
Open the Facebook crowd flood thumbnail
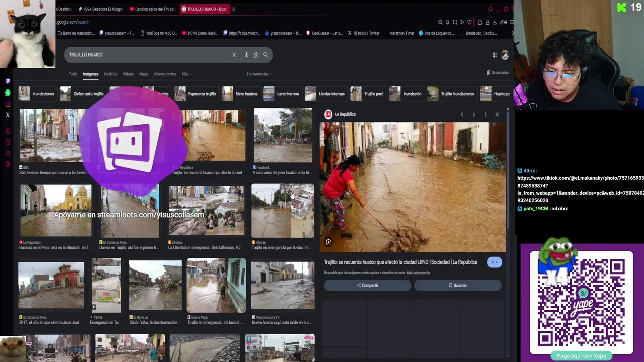coord(283,135)
